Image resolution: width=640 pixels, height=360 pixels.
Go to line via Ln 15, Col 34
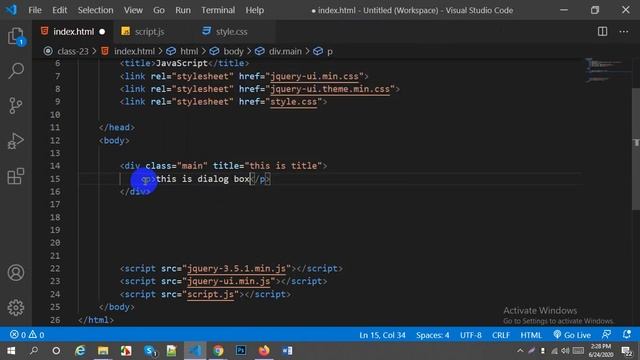(382, 335)
